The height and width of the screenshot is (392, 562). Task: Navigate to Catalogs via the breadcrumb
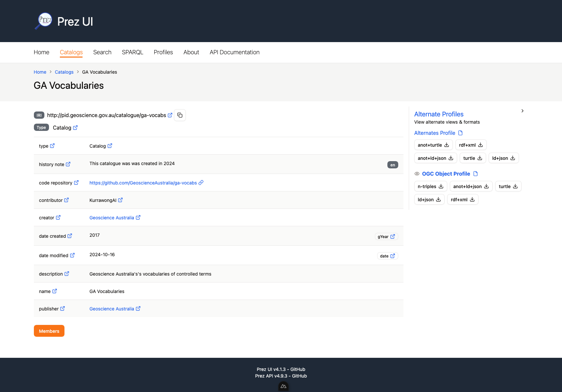click(x=64, y=72)
